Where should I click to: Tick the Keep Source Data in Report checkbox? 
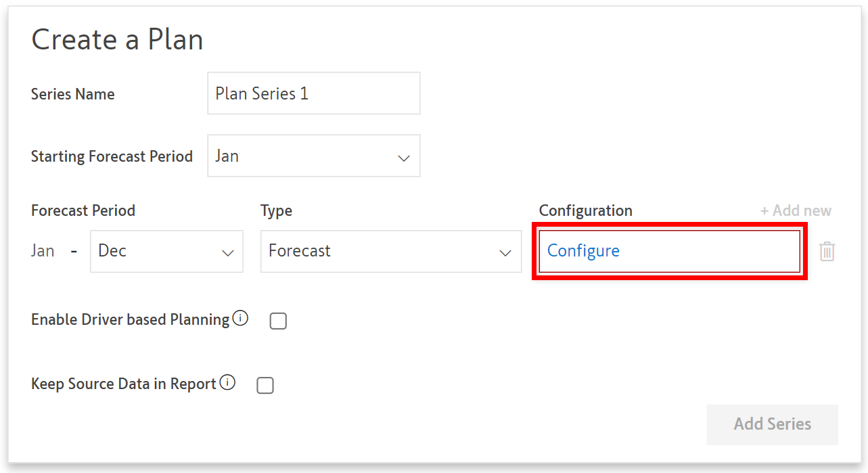265,386
